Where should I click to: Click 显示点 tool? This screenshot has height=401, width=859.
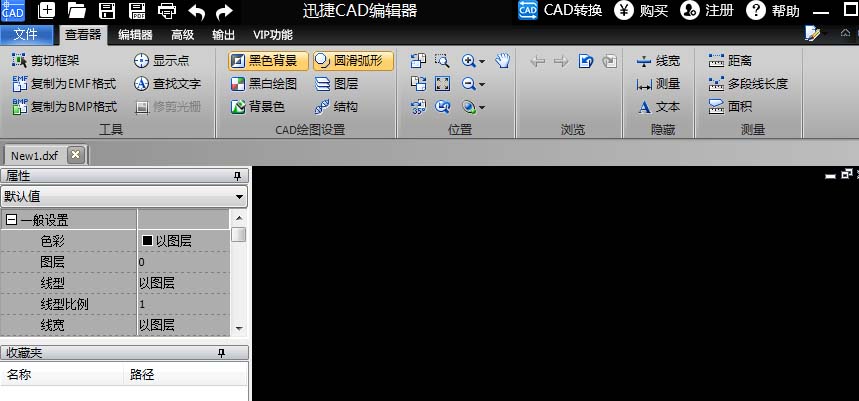point(162,60)
